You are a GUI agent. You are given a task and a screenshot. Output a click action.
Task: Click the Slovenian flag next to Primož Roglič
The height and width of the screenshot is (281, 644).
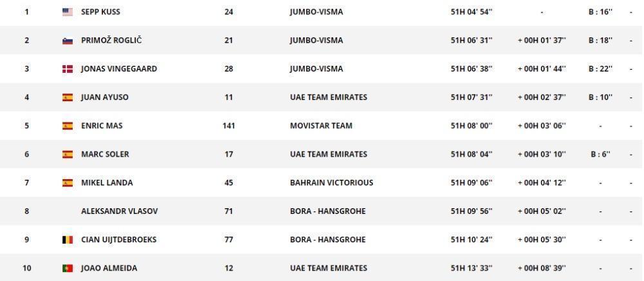(68, 41)
